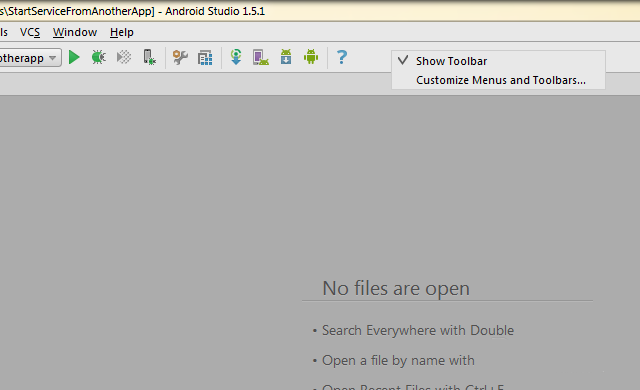Click the Help question mark icon

342,57
